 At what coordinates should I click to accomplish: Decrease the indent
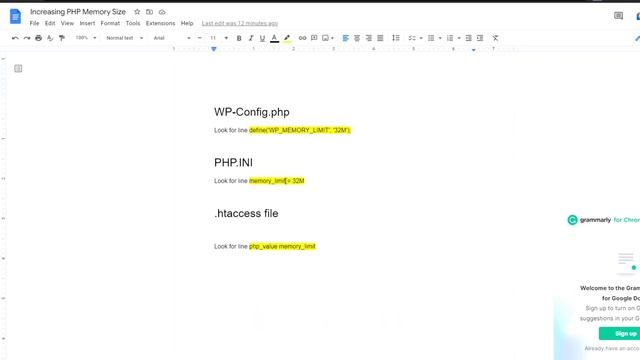468,38
